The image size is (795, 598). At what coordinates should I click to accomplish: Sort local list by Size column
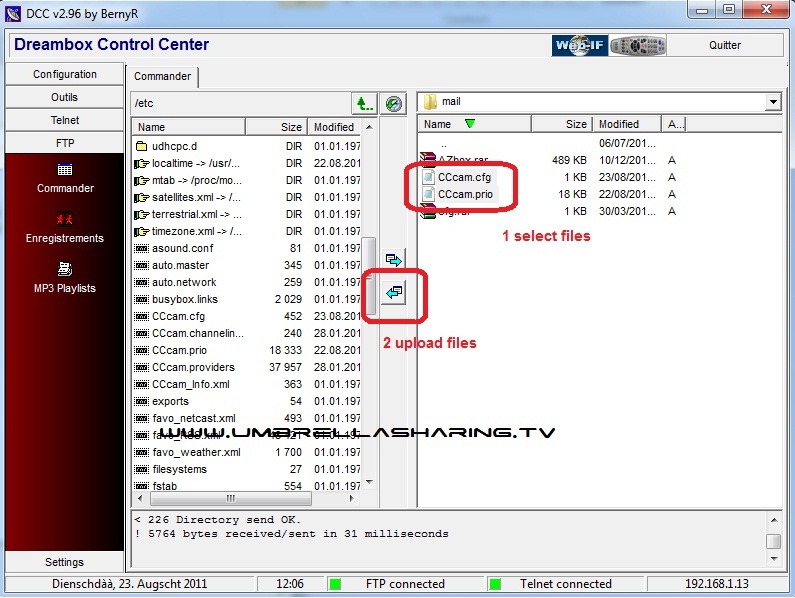click(561, 124)
